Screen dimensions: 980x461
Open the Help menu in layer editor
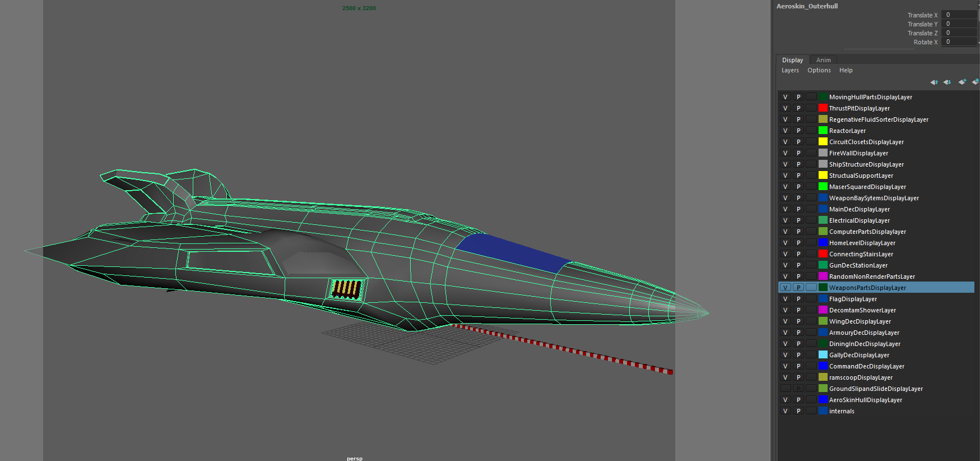coord(846,71)
